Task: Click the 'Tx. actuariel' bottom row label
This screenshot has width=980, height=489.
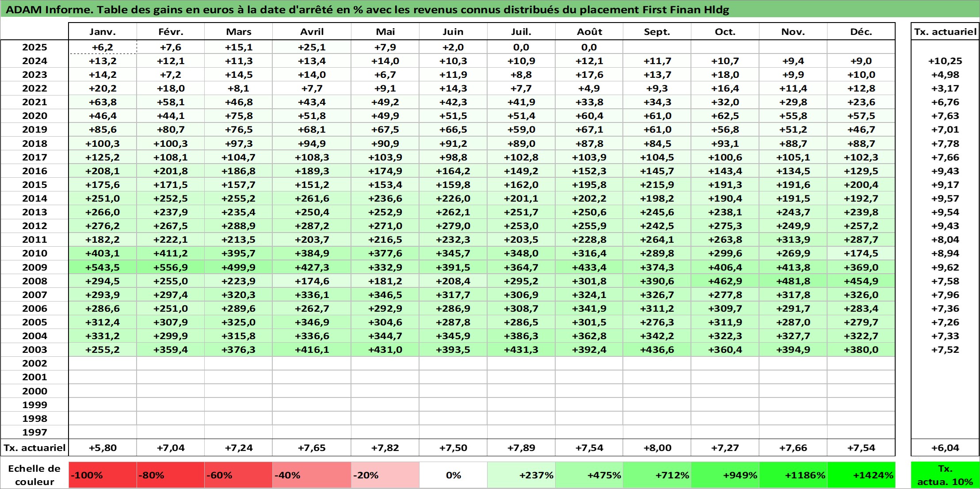Action: [x=34, y=448]
